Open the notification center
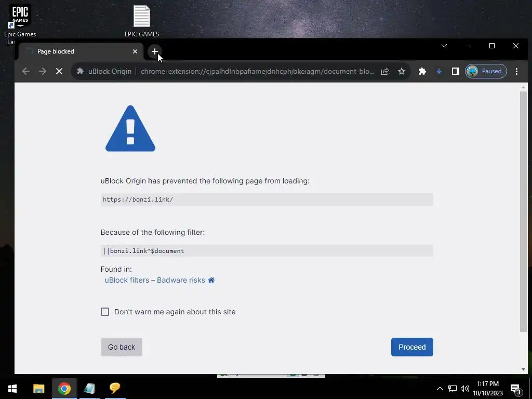532x399 pixels. click(x=516, y=389)
